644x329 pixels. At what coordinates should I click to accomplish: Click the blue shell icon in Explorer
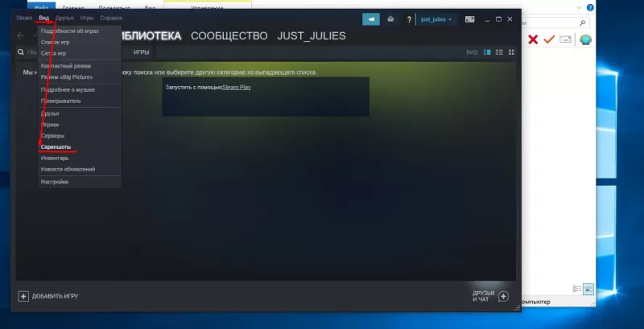coord(586,39)
